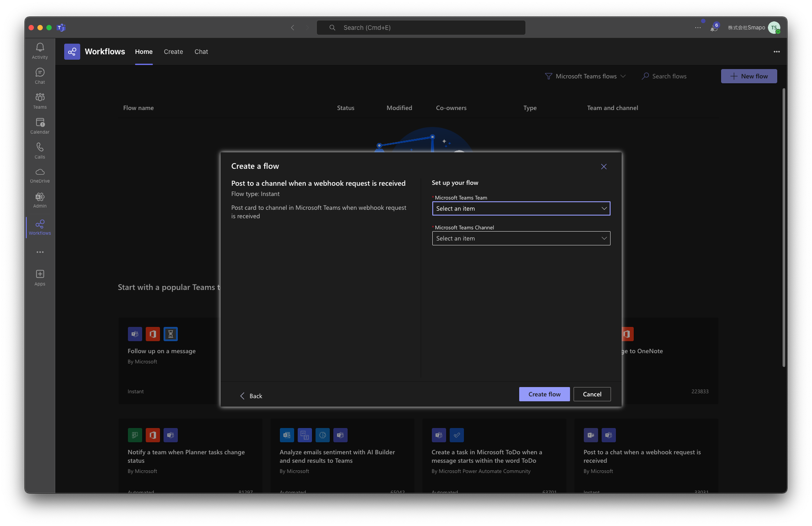
Task: Go back with the title bar arrow
Action: click(293, 28)
